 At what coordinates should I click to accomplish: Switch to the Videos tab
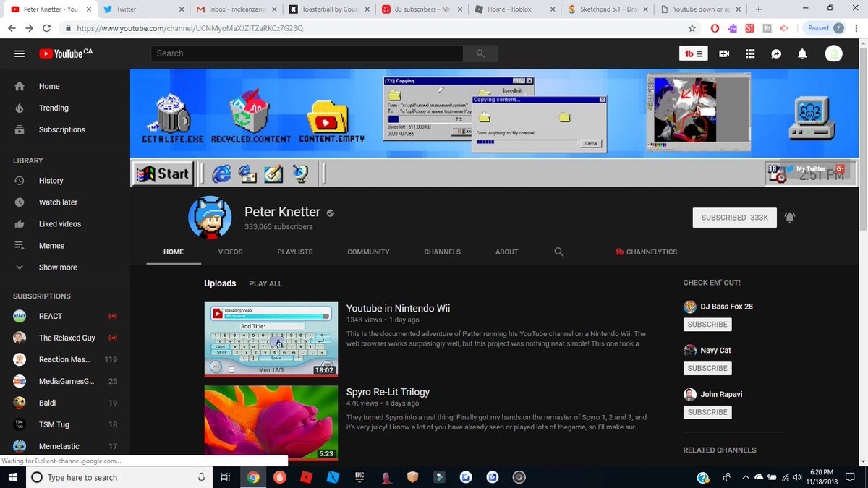[231, 252]
